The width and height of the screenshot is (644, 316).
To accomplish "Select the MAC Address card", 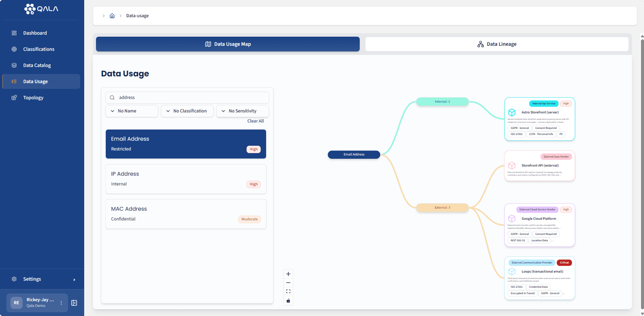I will coord(186,214).
